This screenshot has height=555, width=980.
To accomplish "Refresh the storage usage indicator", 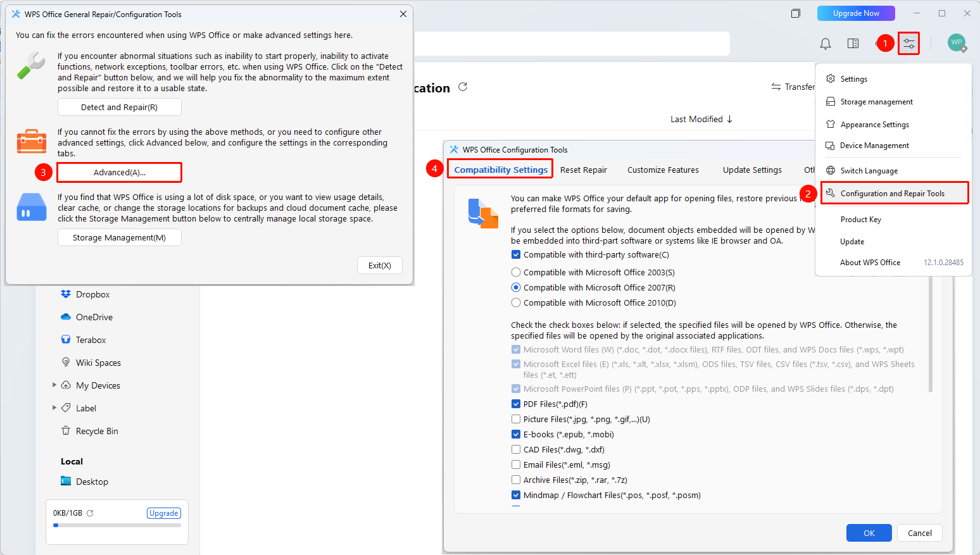I will point(90,513).
